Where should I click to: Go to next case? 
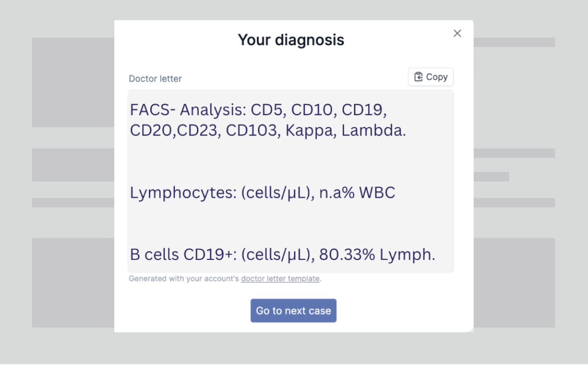coord(293,311)
